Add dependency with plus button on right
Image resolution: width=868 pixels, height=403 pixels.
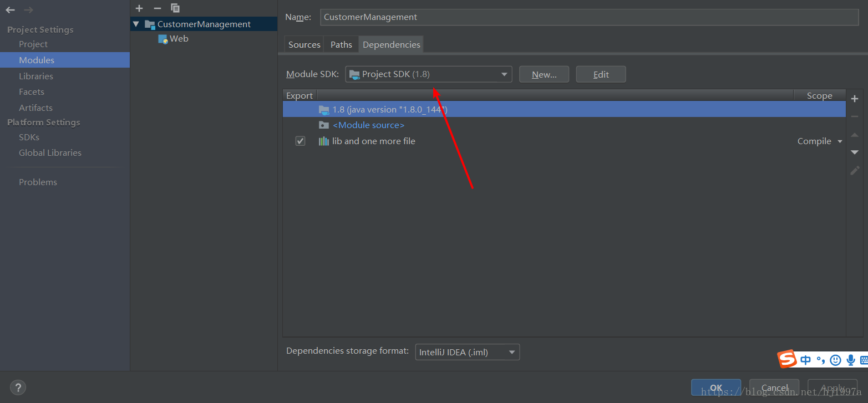[855, 99]
